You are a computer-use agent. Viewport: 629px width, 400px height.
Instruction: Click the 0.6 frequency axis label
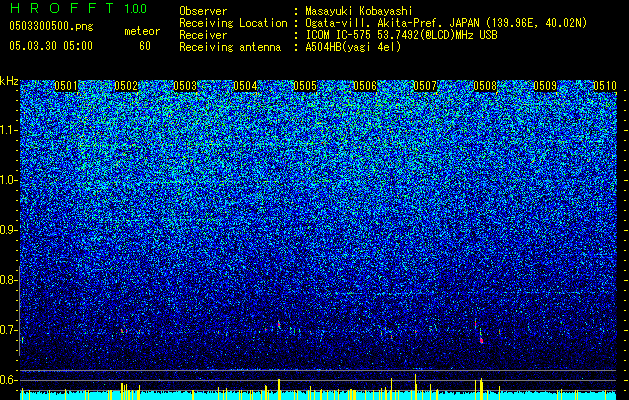(9, 380)
